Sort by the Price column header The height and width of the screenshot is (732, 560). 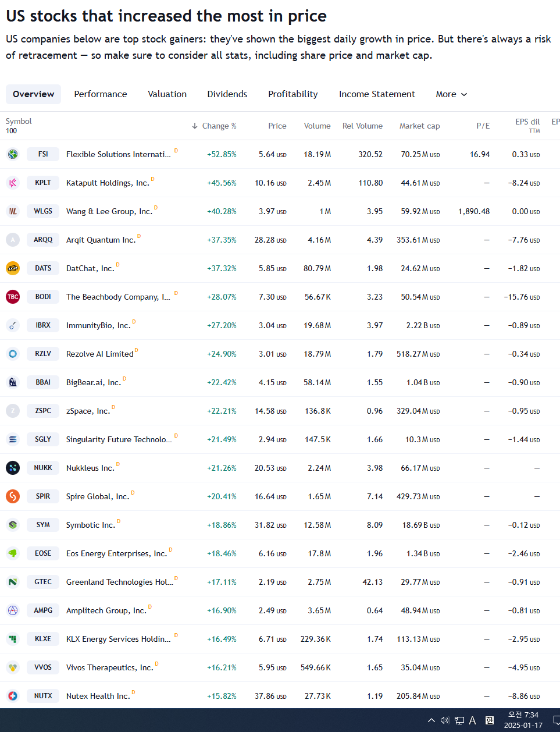tap(277, 126)
